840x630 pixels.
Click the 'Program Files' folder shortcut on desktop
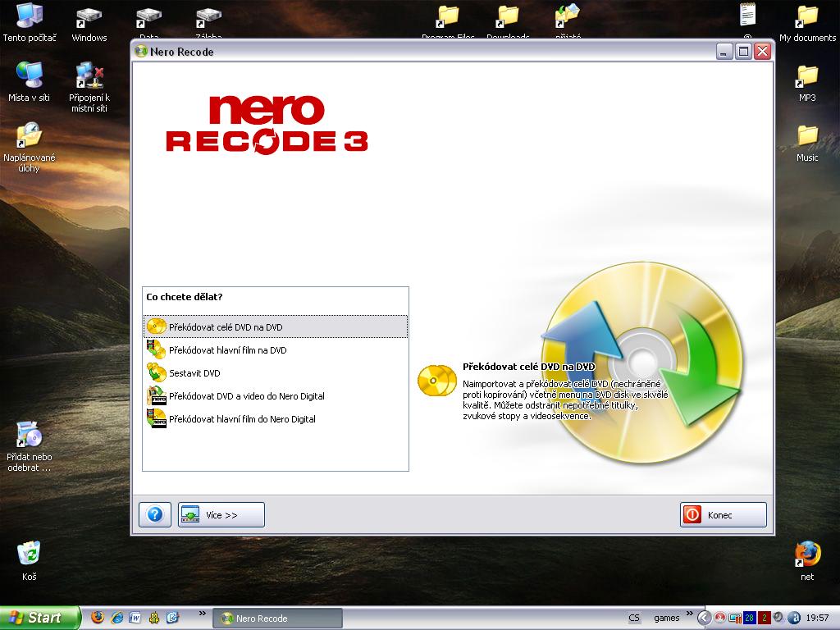[x=449, y=21]
